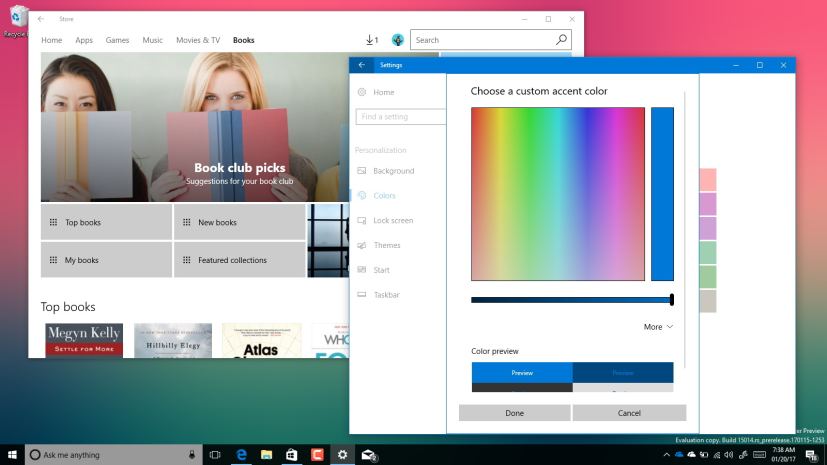Screen dimensions: 827x465
Task: Click the Lock screen icon in sidebar
Action: pos(362,220)
